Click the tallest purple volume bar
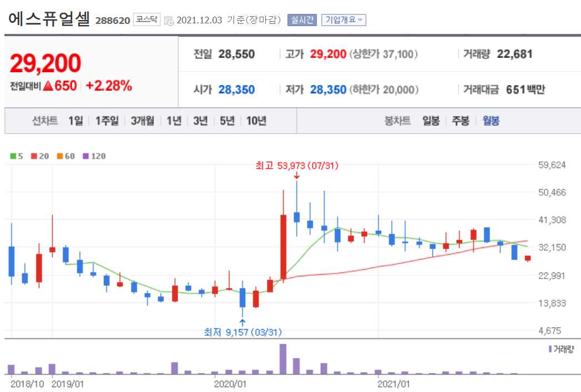The width and height of the screenshot is (581, 392). pos(283,359)
